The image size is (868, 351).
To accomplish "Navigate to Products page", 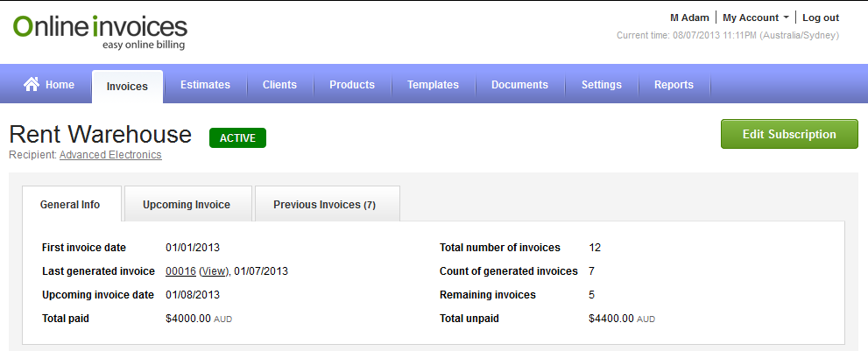I will click(351, 85).
